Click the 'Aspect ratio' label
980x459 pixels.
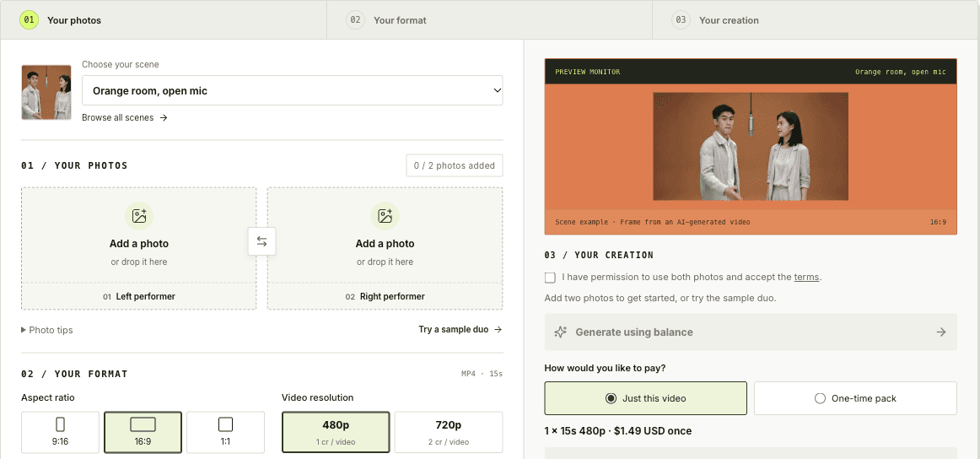tap(48, 397)
